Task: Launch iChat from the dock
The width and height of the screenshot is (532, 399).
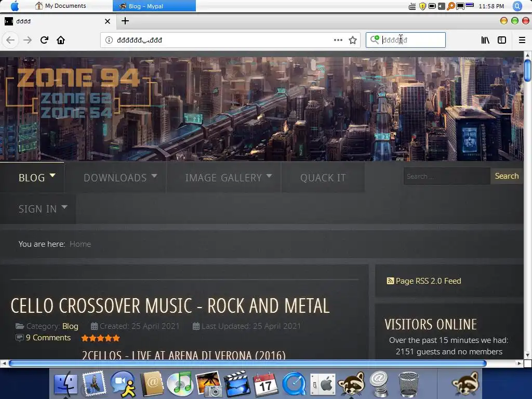Action: coord(123,384)
